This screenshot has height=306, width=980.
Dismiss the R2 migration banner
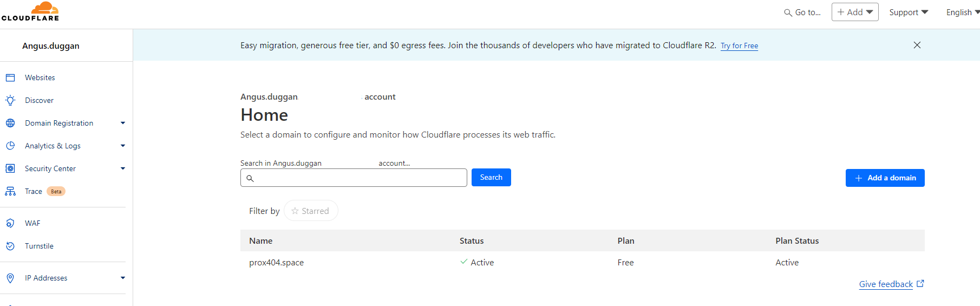[x=917, y=45]
